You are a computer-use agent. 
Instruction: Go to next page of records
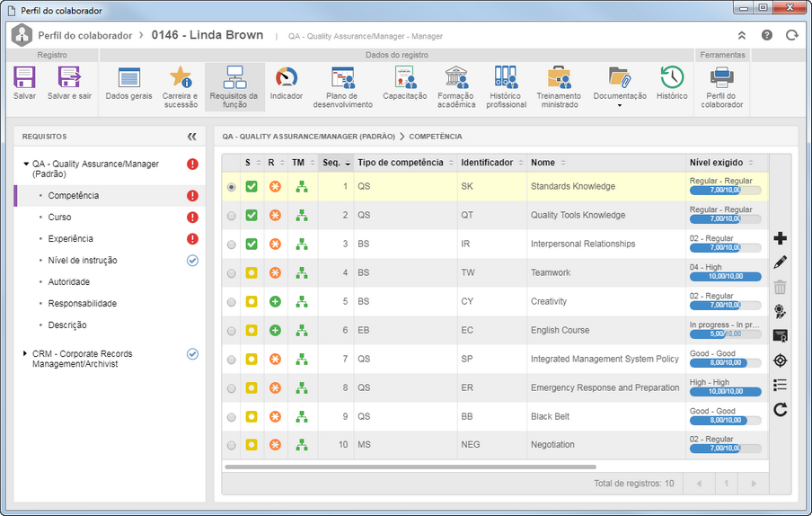point(754,484)
